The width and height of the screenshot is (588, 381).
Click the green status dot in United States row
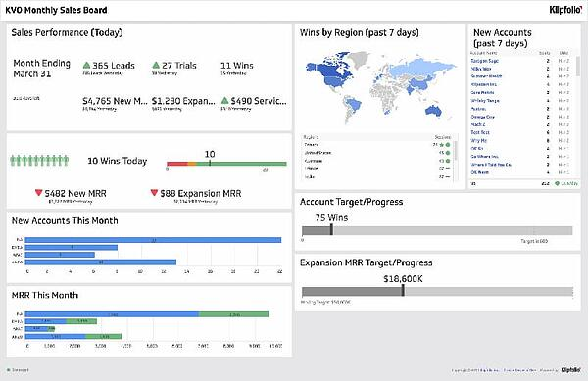pyautogui.click(x=448, y=153)
